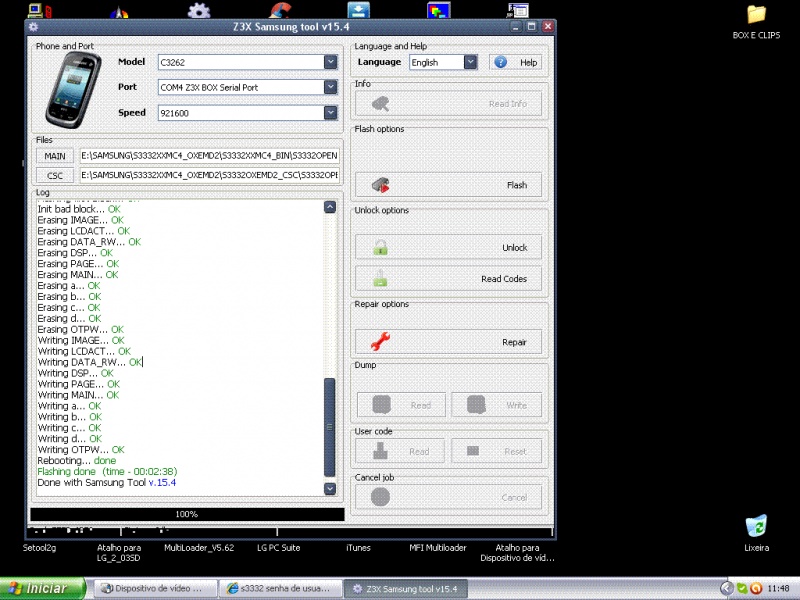Click the MAIN file path field
This screenshot has height=600, width=800.
click(210, 156)
